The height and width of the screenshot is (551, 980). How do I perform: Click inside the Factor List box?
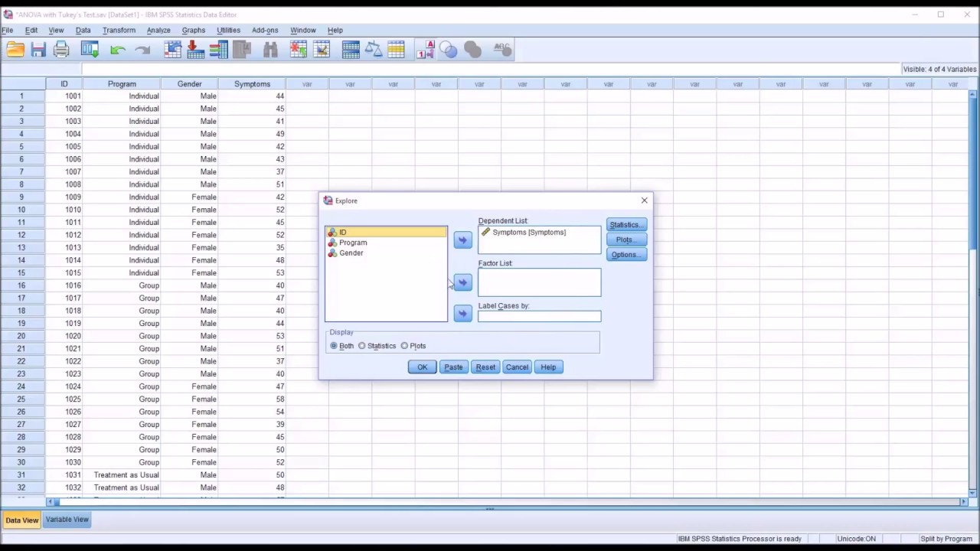pyautogui.click(x=540, y=282)
